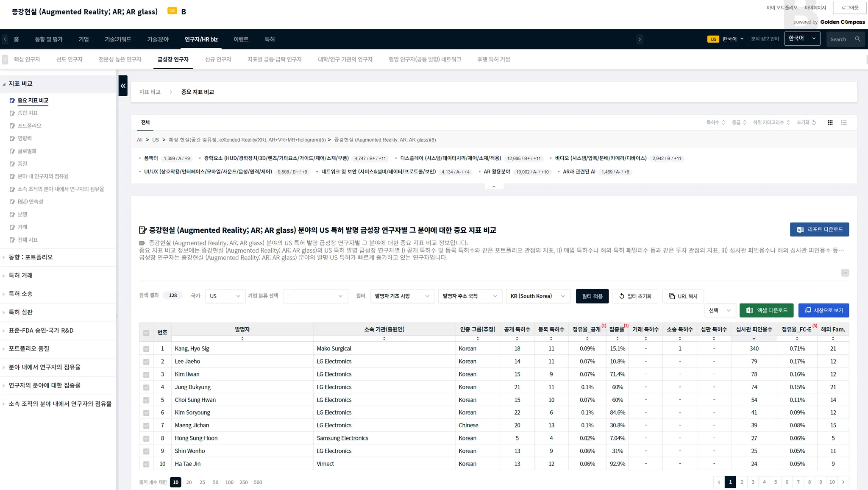Image resolution: width=868 pixels, height=490 pixels.
Task: Click the 필터 적용 button
Action: (592, 296)
